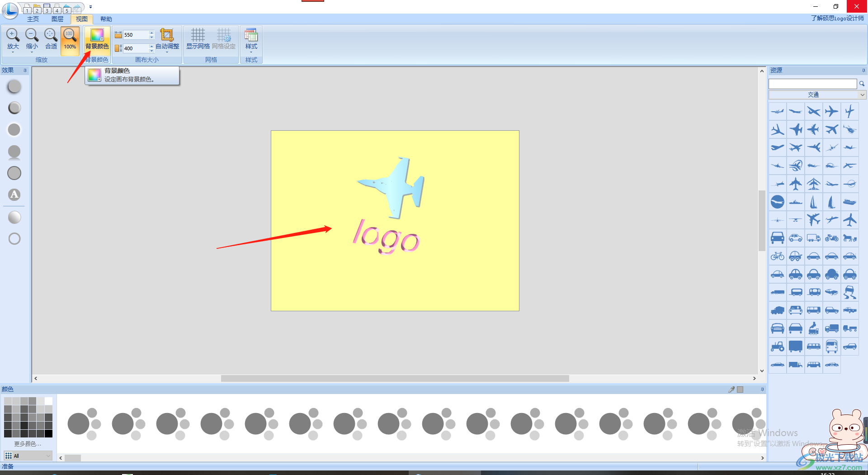Screen dimensions: 868x475
Task: Expand the 自动调整 dropdown arrow
Action: [167, 52]
